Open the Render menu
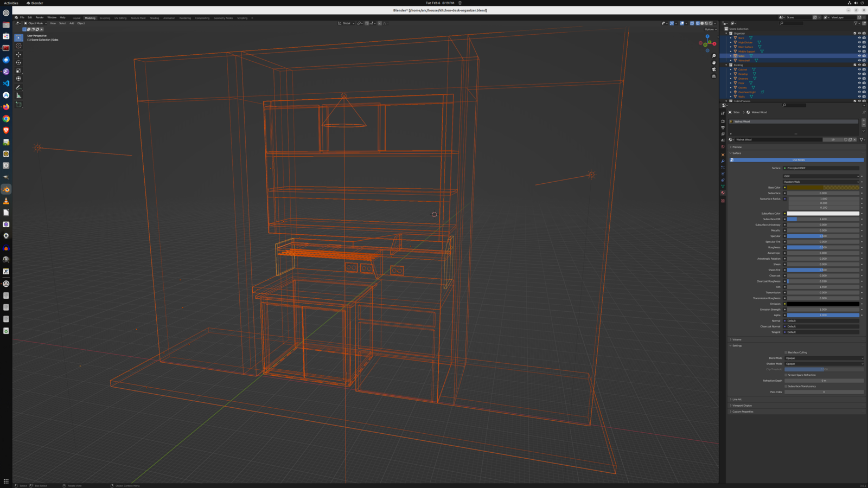The height and width of the screenshot is (488, 868). 40,17
